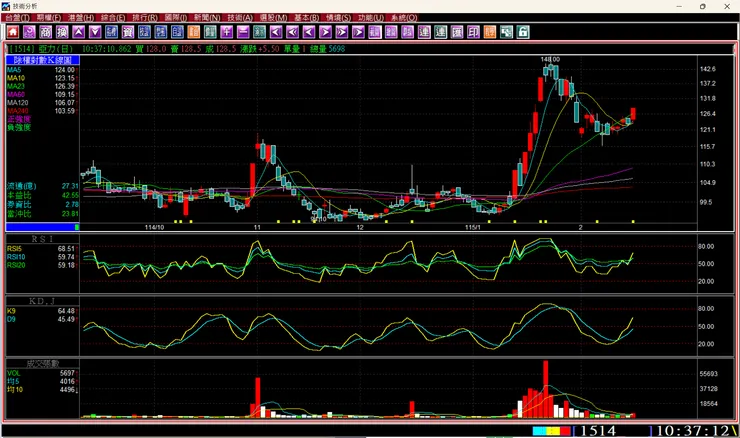Open the 台盤(T) menu
740x438 pixels.
point(17,18)
